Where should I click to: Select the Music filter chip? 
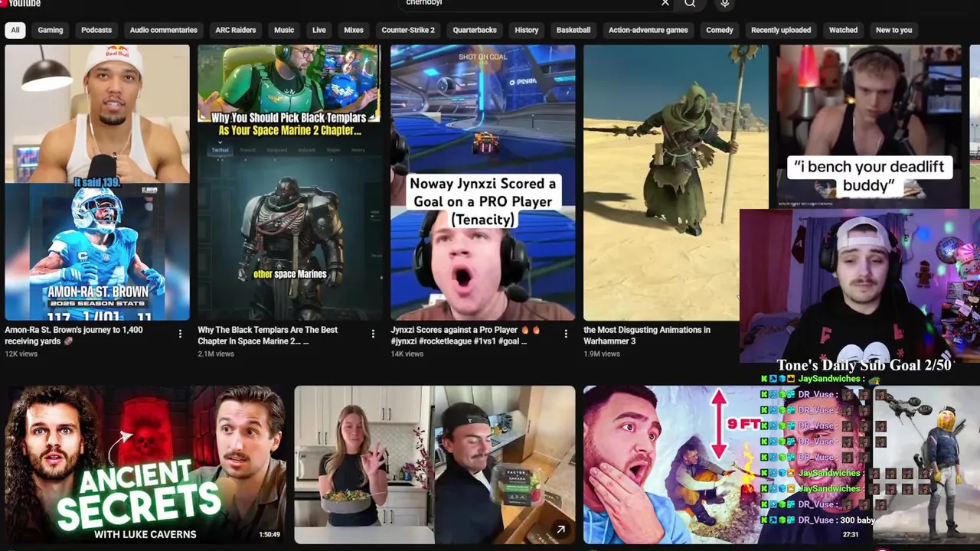click(x=284, y=30)
